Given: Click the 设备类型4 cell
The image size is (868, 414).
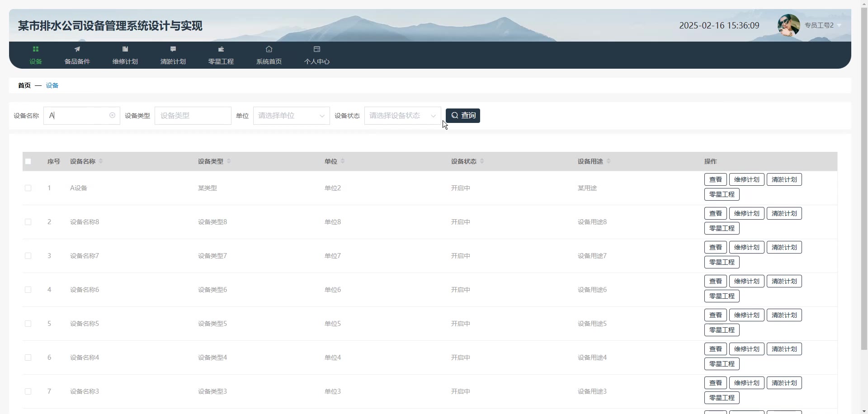Looking at the screenshot, I should click(x=212, y=358).
